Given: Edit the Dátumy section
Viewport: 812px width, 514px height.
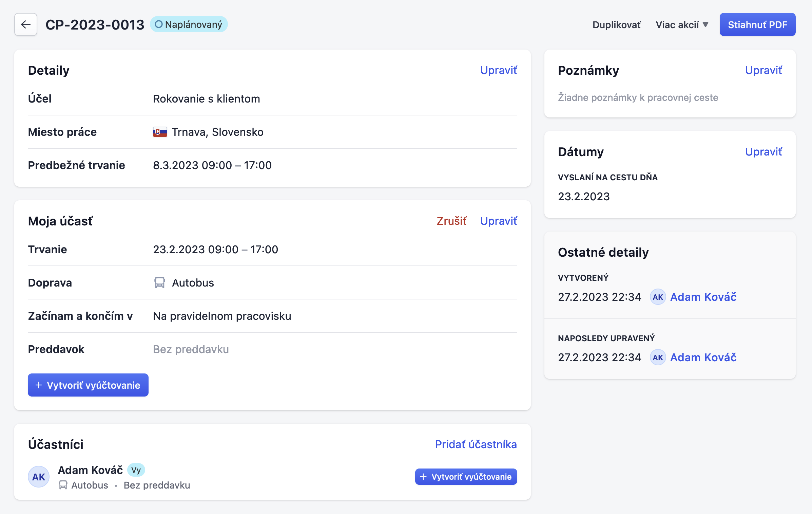Looking at the screenshot, I should (763, 152).
